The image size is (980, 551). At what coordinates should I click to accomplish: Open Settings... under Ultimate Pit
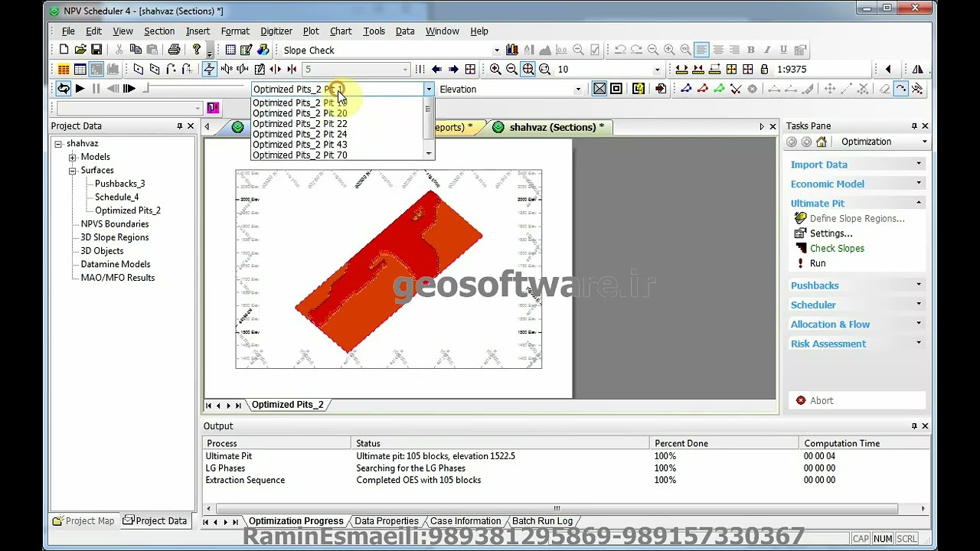tap(831, 233)
